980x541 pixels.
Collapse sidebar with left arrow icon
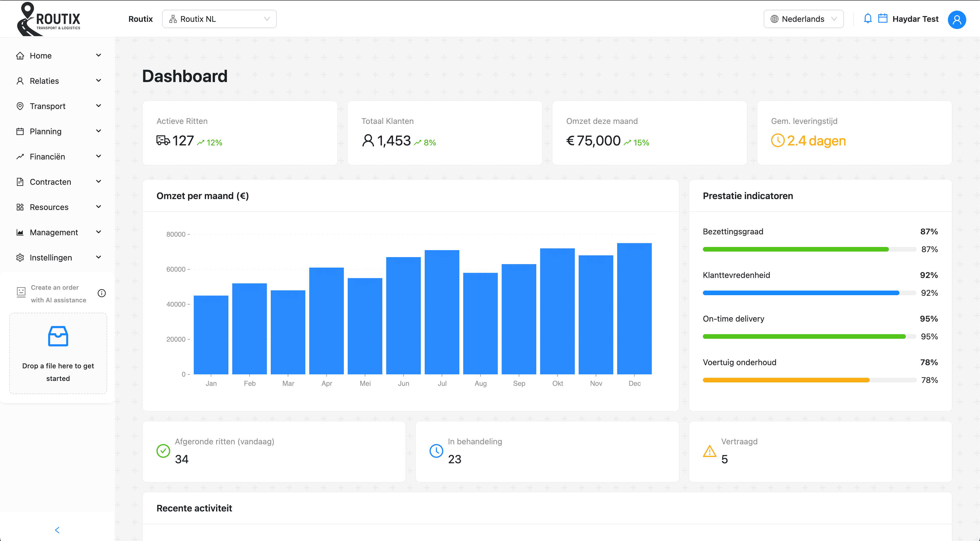pyautogui.click(x=57, y=530)
